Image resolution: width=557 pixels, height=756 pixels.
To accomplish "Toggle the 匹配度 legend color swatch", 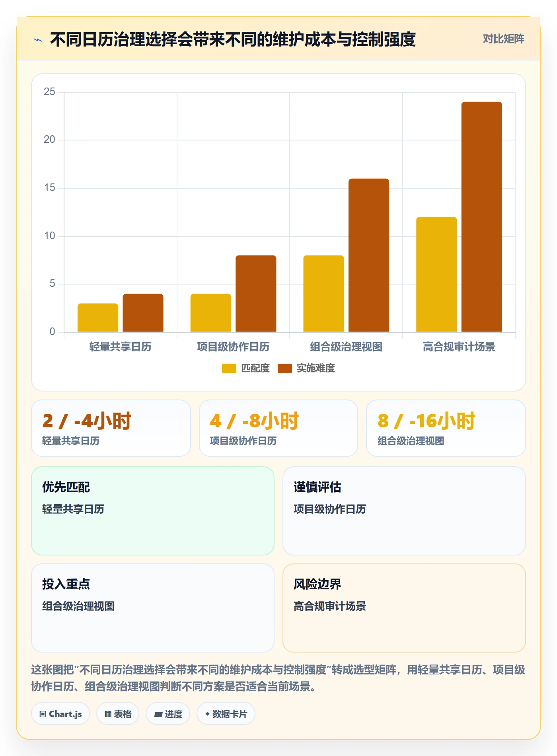I will [x=229, y=368].
